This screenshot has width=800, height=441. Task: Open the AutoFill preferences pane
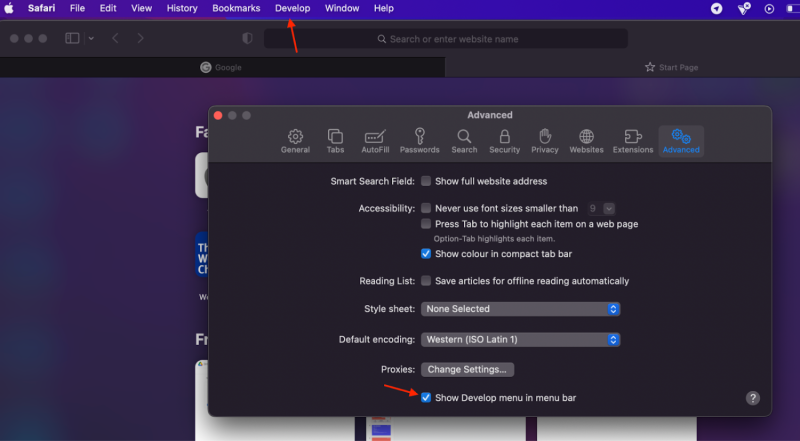(x=375, y=141)
